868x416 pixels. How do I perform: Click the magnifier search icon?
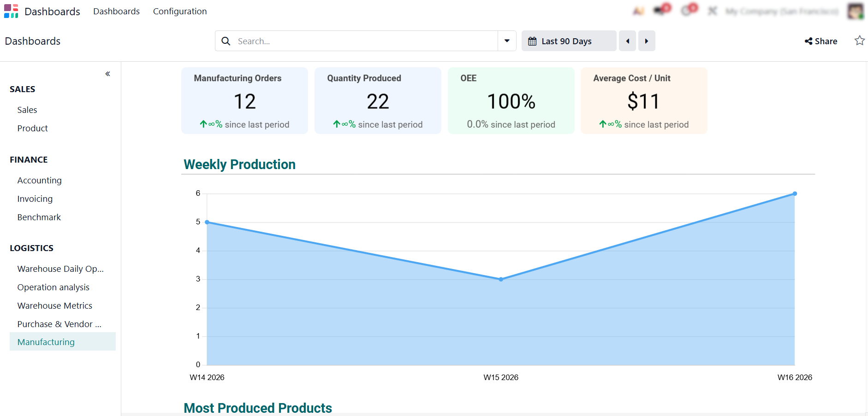click(x=226, y=41)
